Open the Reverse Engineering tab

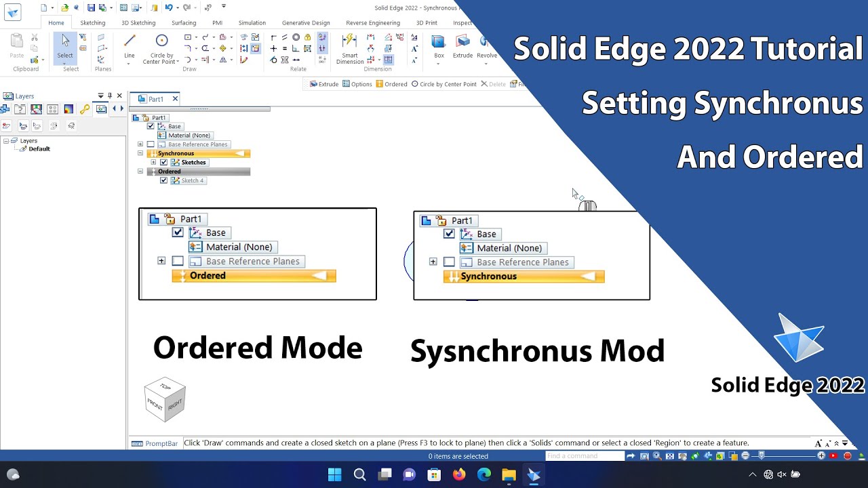(373, 22)
